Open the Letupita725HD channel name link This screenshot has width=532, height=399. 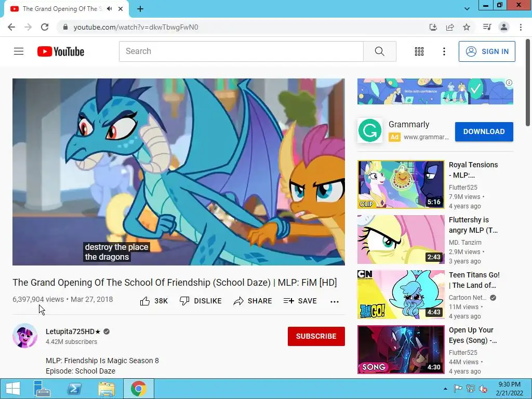(73, 331)
